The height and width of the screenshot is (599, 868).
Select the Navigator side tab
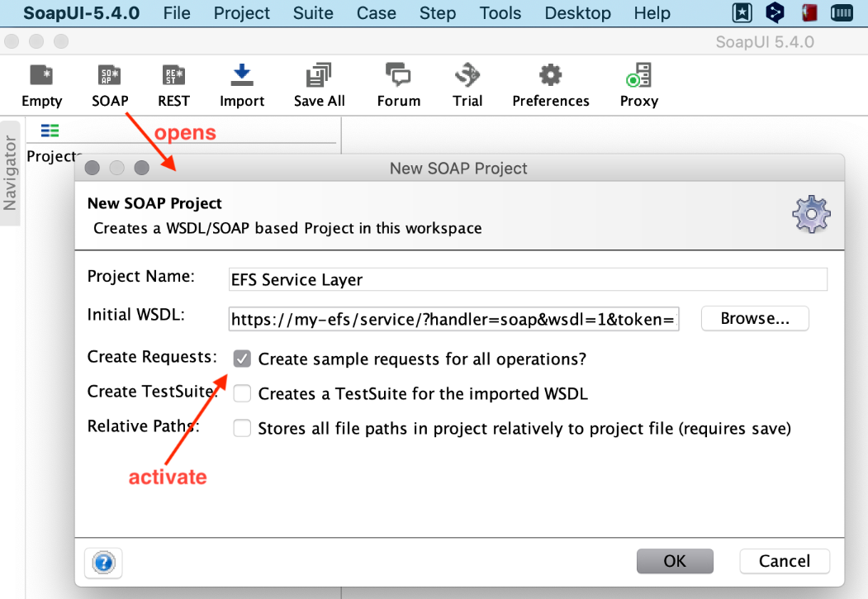click(x=10, y=174)
